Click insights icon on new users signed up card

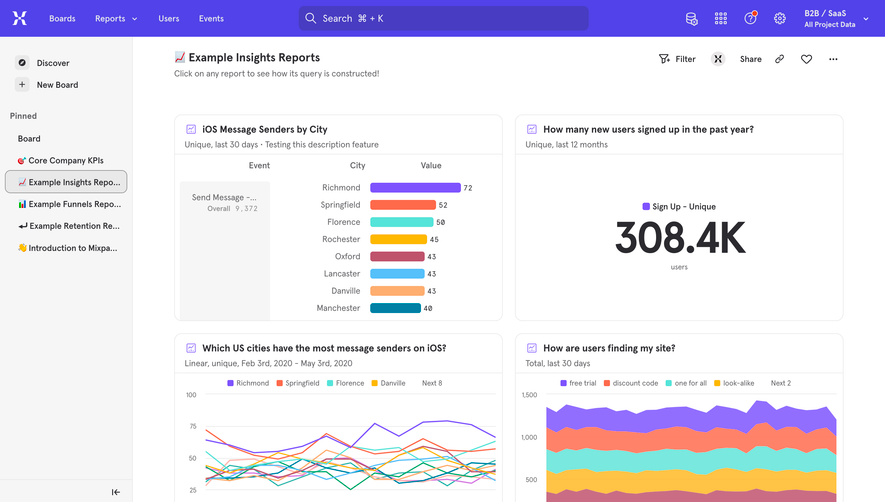point(532,129)
